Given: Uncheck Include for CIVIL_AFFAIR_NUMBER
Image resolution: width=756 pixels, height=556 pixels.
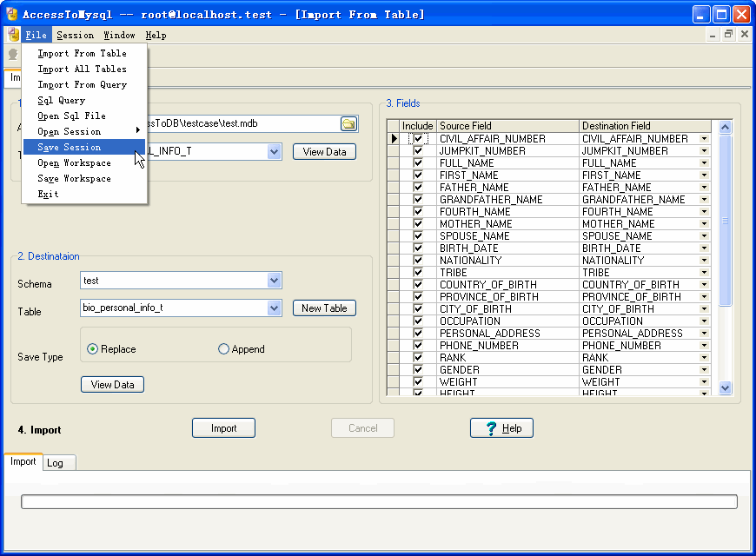Looking at the screenshot, I should (418, 139).
